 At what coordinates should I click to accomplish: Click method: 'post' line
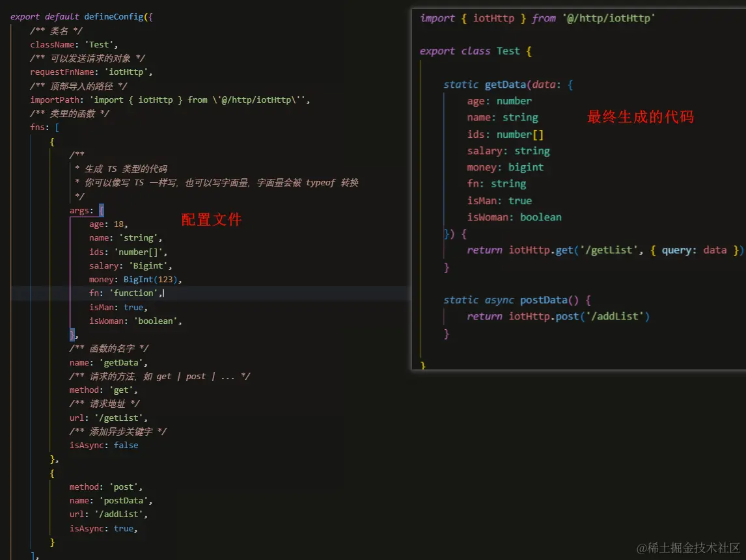click(x=106, y=487)
